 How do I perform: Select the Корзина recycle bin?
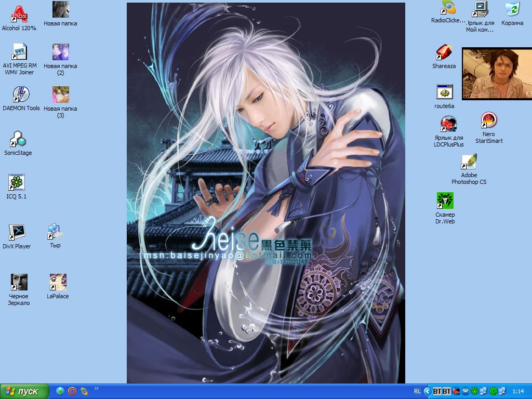point(512,13)
